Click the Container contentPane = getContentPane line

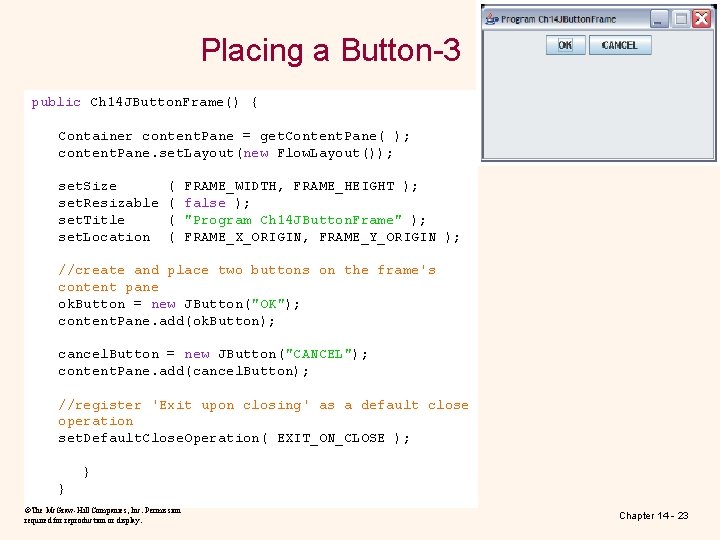(x=233, y=136)
